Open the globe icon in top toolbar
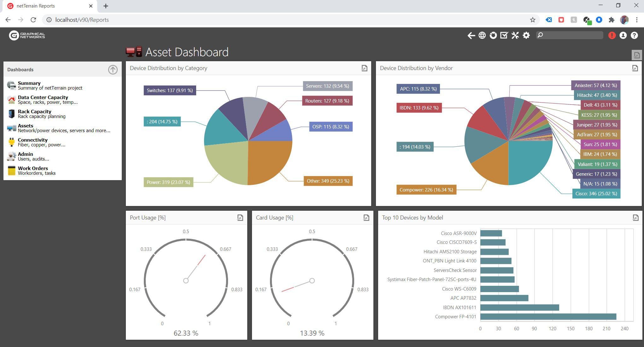This screenshot has width=644, height=347. (x=482, y=35)
